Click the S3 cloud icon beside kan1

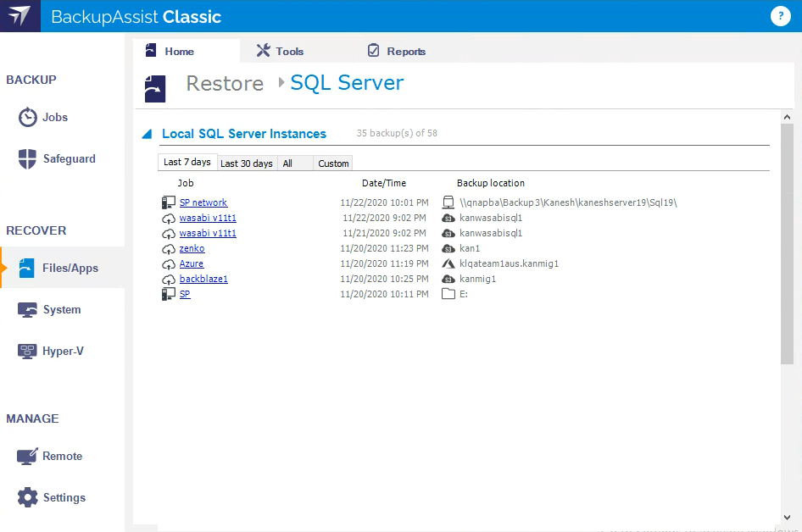[448, 249]
